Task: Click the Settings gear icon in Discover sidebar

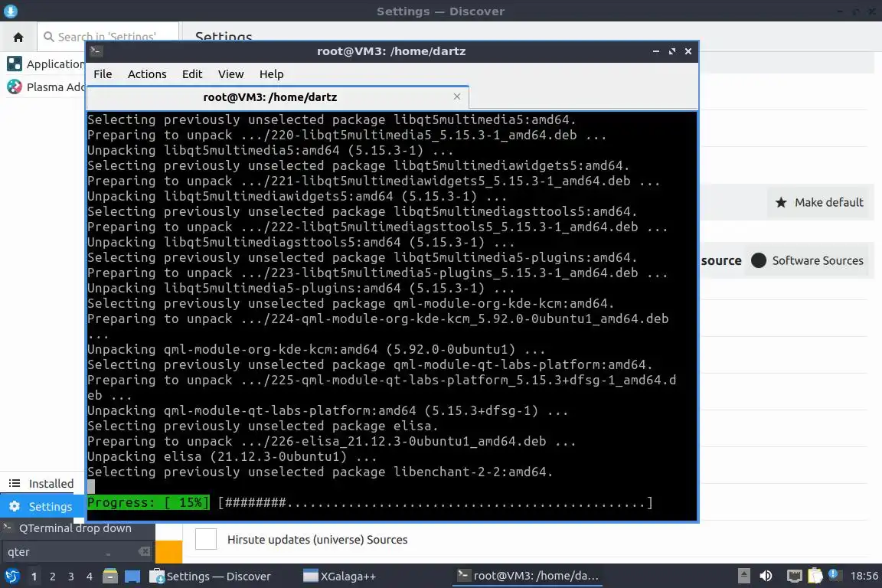Action: click(15, 506)
